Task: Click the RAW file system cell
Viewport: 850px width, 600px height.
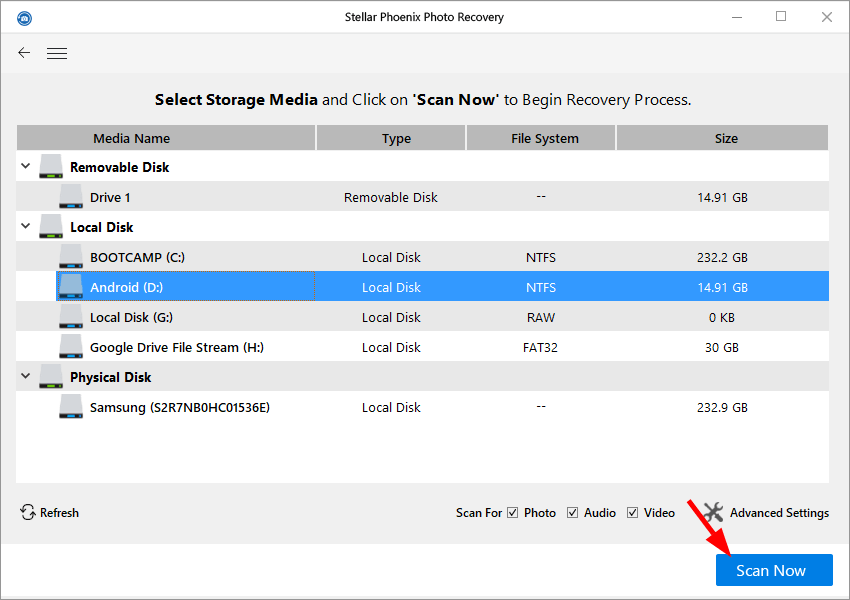Action: (541, 318)
